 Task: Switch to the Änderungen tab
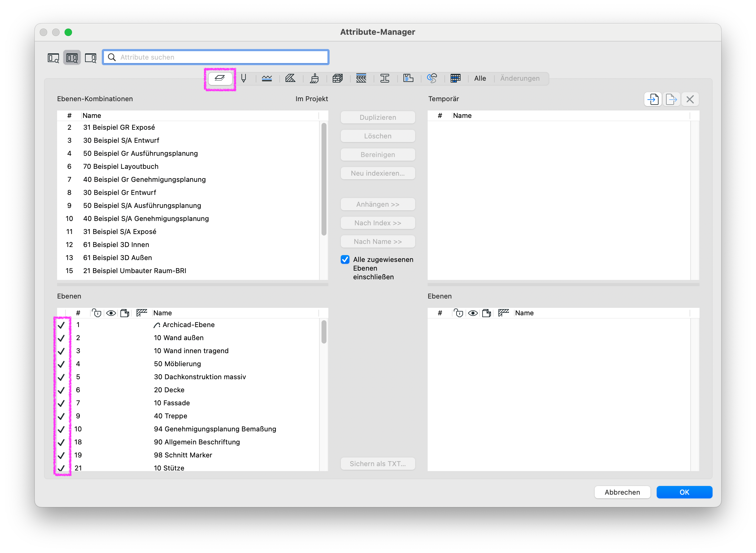click(x=520, y=78)
